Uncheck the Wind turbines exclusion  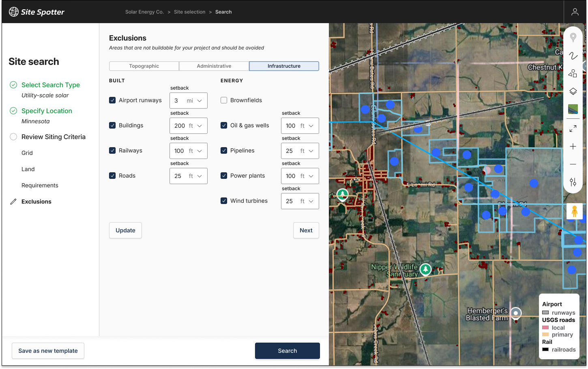(224, 201)
